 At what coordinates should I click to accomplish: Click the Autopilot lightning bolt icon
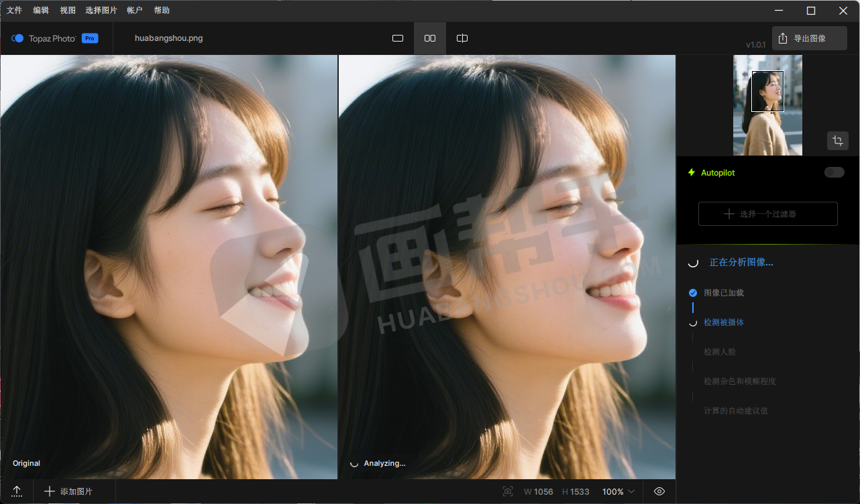click(x=692, y=172)
